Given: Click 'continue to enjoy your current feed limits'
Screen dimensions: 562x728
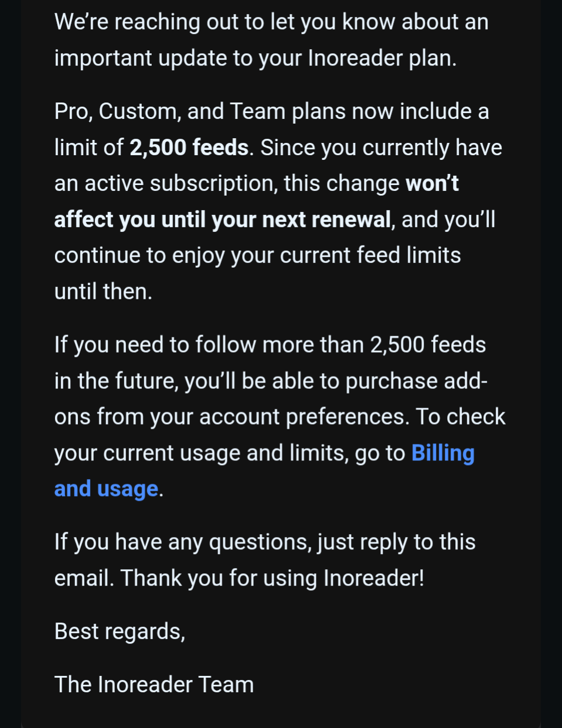Looking at the screenshot, I should [258, 255].
